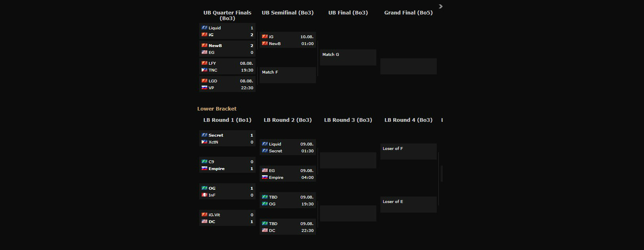Screen dimensions: 644x250
Task: Click the Russian flag beside VP
Action: (204, 88)
